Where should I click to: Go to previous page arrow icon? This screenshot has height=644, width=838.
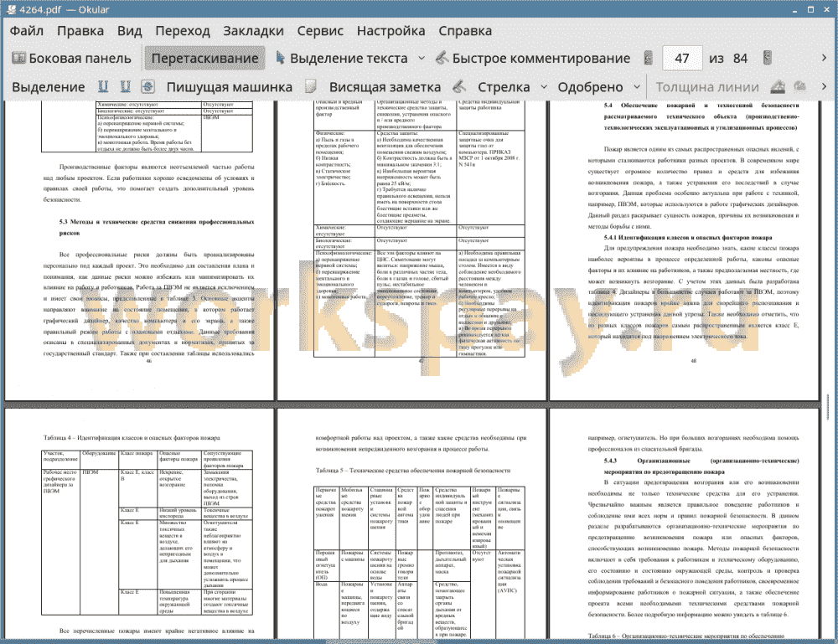click(649, 58)
